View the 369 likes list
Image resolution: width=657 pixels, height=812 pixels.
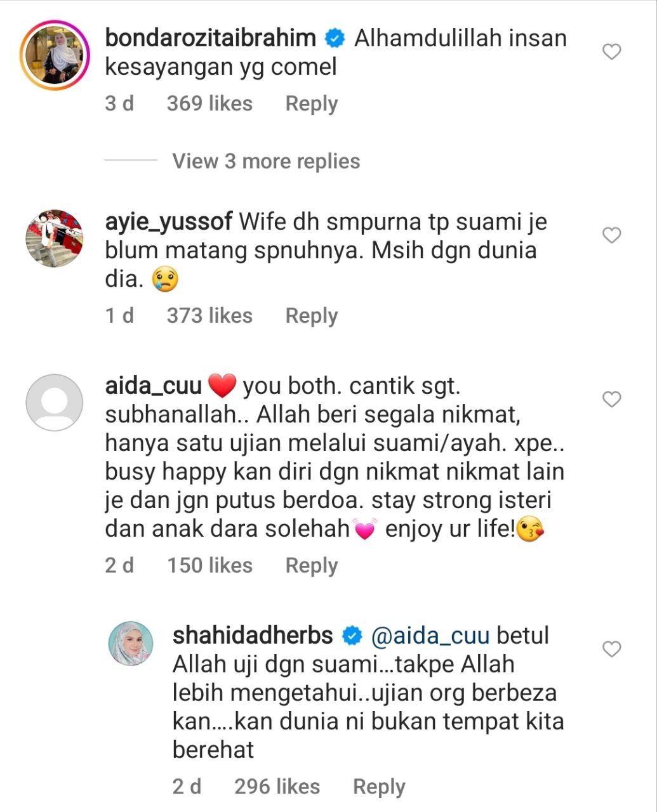click(209, 104)
